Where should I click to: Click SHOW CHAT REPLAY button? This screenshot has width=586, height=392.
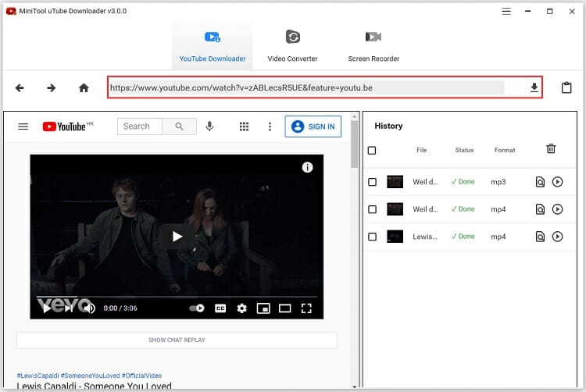click(x=177, y=340)
